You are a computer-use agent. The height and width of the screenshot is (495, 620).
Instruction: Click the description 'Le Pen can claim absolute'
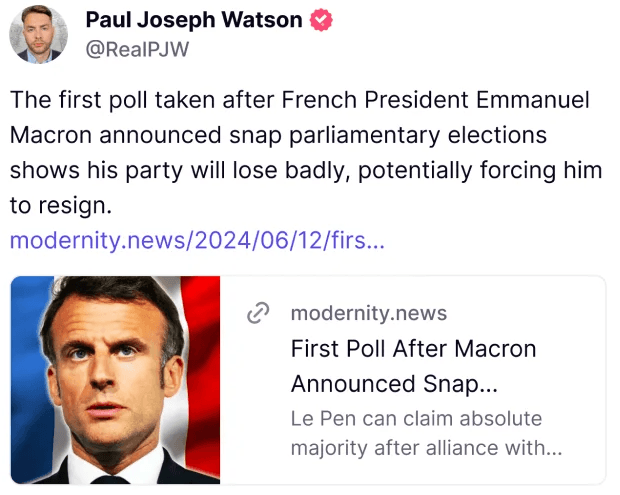coord(416,419)
